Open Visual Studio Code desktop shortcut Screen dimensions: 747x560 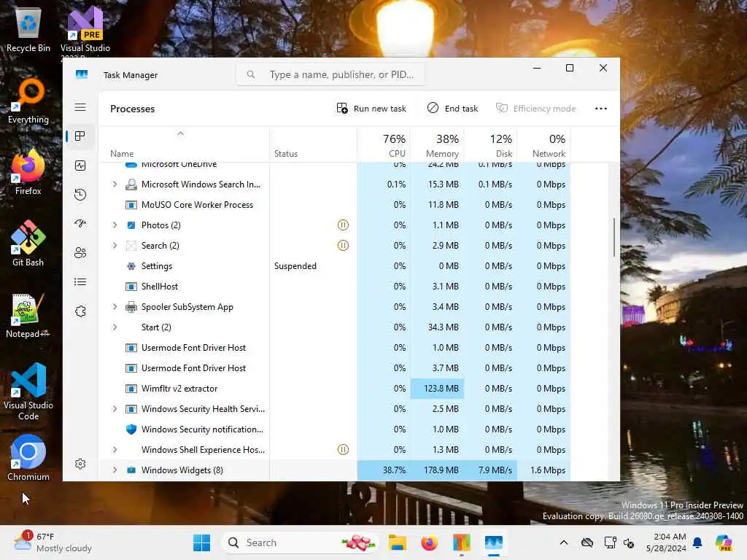click(x=28, y=392)
